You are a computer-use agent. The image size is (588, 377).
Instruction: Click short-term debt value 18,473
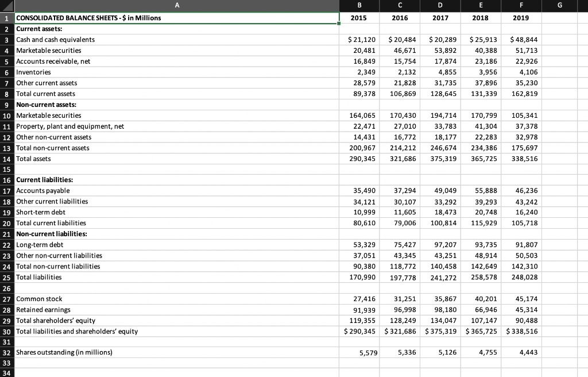[x=440, y=212]
